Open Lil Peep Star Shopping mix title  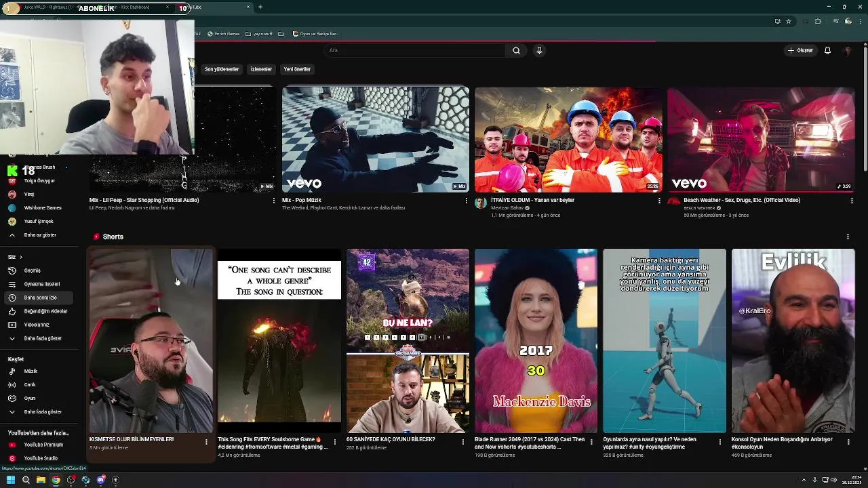(144, 200)
